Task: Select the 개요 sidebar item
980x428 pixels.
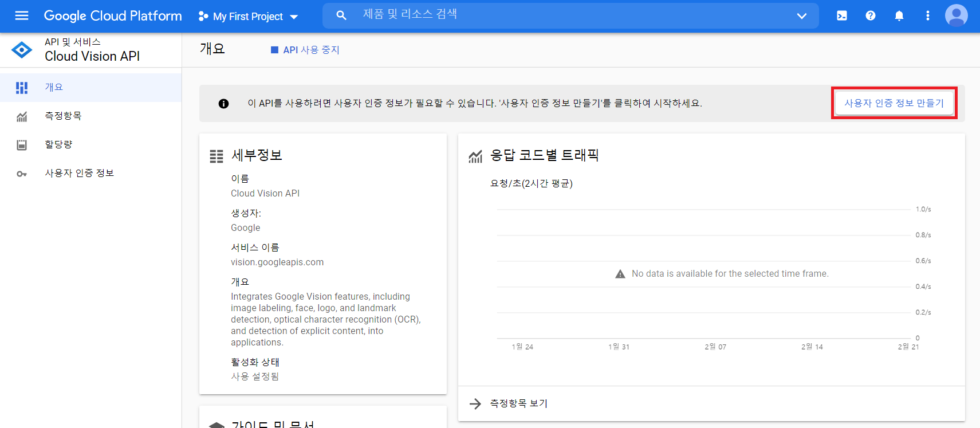Action: tap(90, 87)
